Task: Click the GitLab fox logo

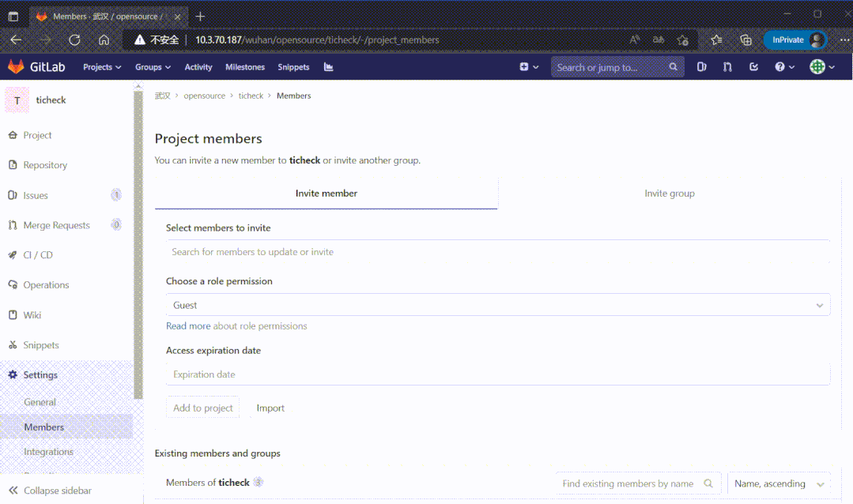Action: 16,67
